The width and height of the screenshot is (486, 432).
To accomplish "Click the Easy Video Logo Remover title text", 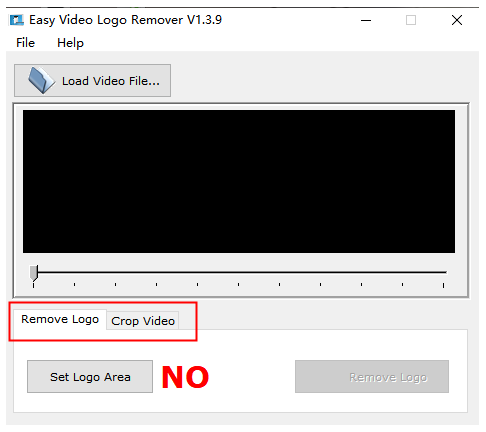I will 125,20.
